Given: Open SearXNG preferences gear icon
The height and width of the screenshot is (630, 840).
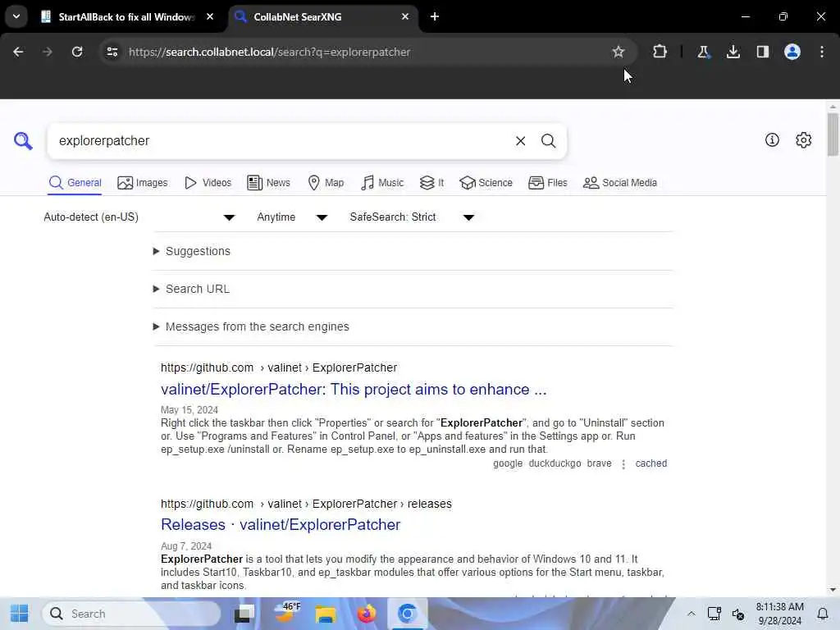Looking at the screenshot, I should point(803,139).
